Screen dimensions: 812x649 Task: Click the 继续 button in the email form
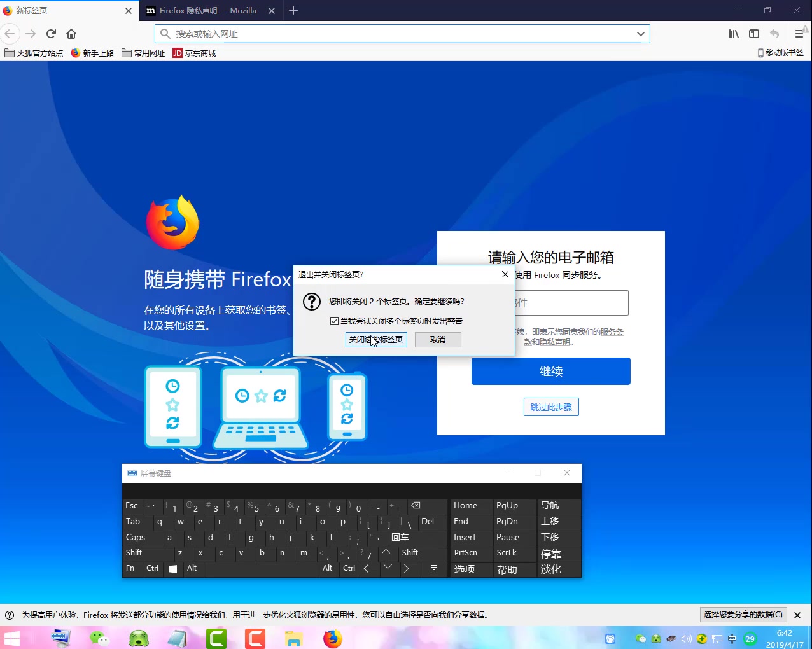point(550,371)
